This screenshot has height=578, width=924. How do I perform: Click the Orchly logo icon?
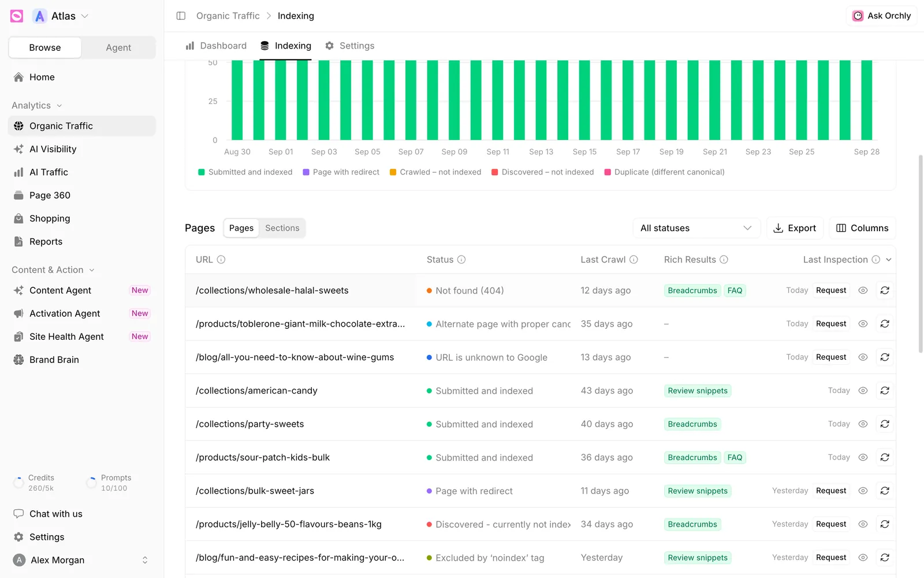(17, 16)
